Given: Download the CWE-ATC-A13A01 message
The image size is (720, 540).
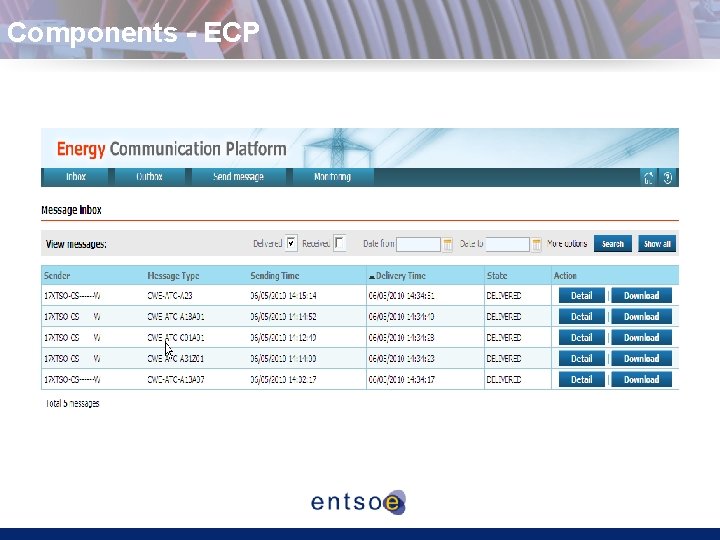Looking at the screenshot, I should [x=641, y=317].
